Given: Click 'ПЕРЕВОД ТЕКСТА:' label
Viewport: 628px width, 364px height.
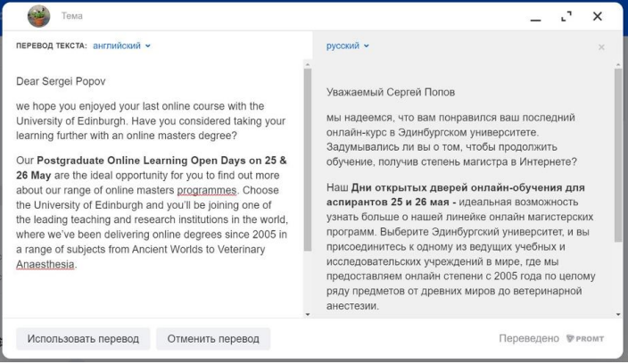Looking at the screenshot, I should point(51,45).
